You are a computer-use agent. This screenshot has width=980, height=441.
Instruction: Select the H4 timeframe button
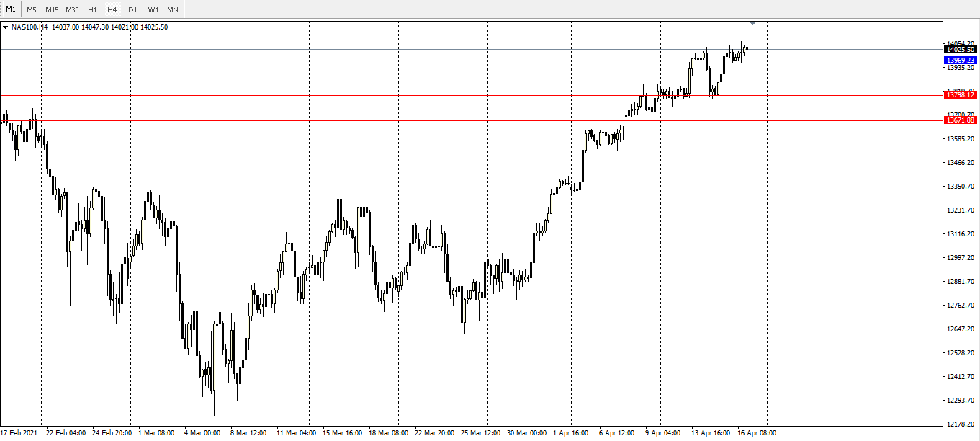(x=112, y=9)
